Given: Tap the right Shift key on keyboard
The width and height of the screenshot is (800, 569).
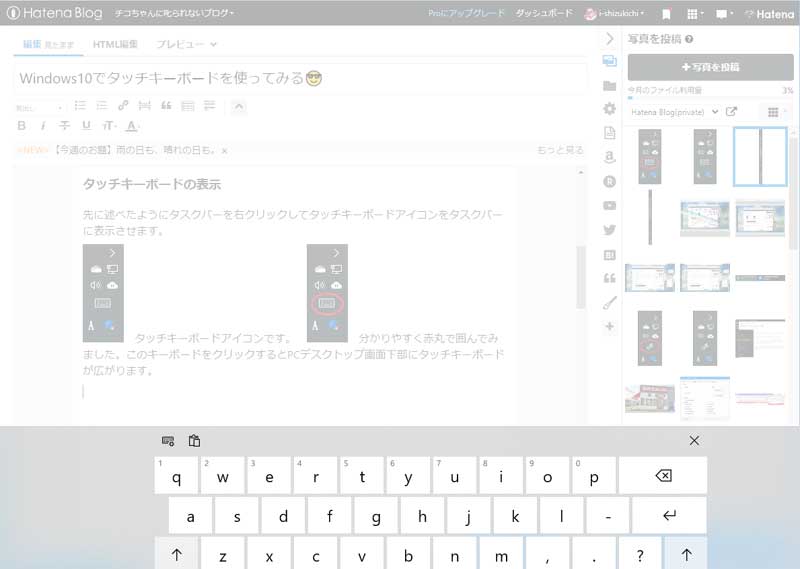Looking at the screenshot, I should tap(686, 554).
